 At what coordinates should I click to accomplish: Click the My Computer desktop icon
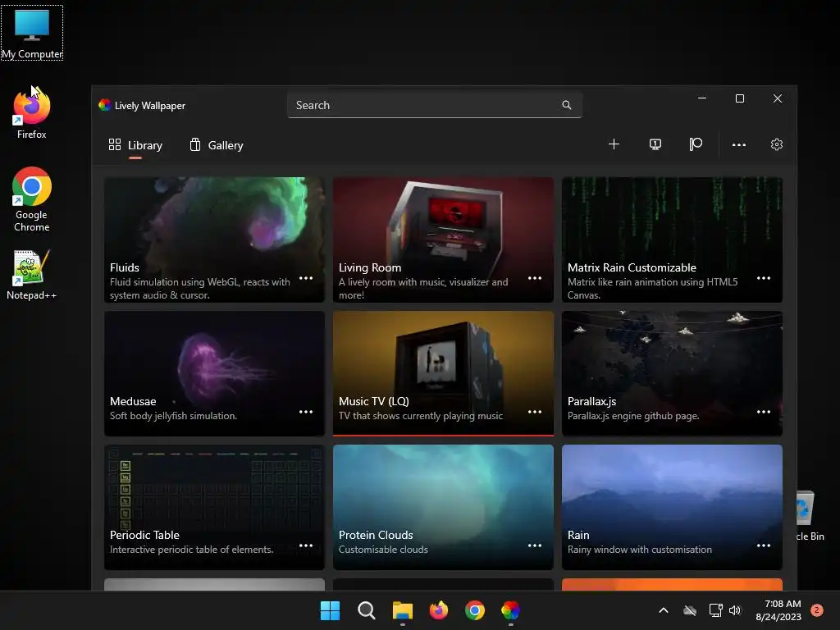[x=32, y=33]
